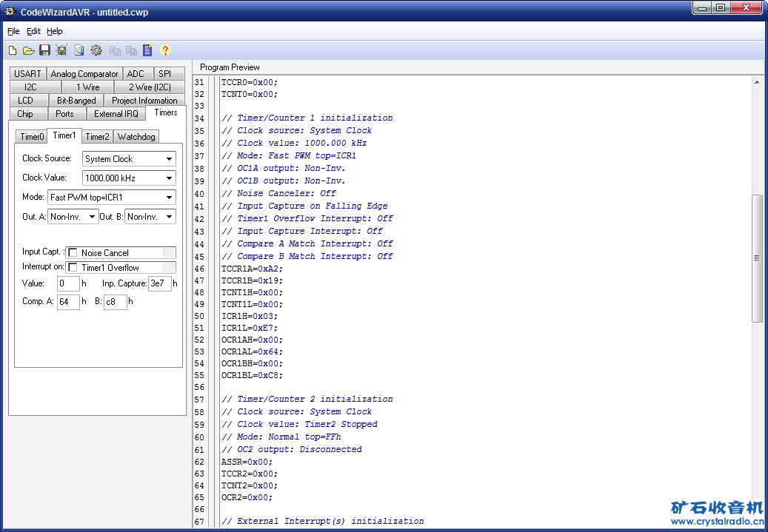Open the Clock Value dropdown
This screenshot has width=768, height=532.
pyautogui.click(x=170, y=178)
